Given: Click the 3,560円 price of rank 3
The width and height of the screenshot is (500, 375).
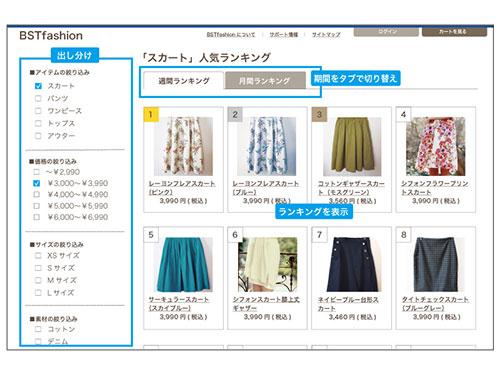Looking at the screenshot, I should (353, 201).
